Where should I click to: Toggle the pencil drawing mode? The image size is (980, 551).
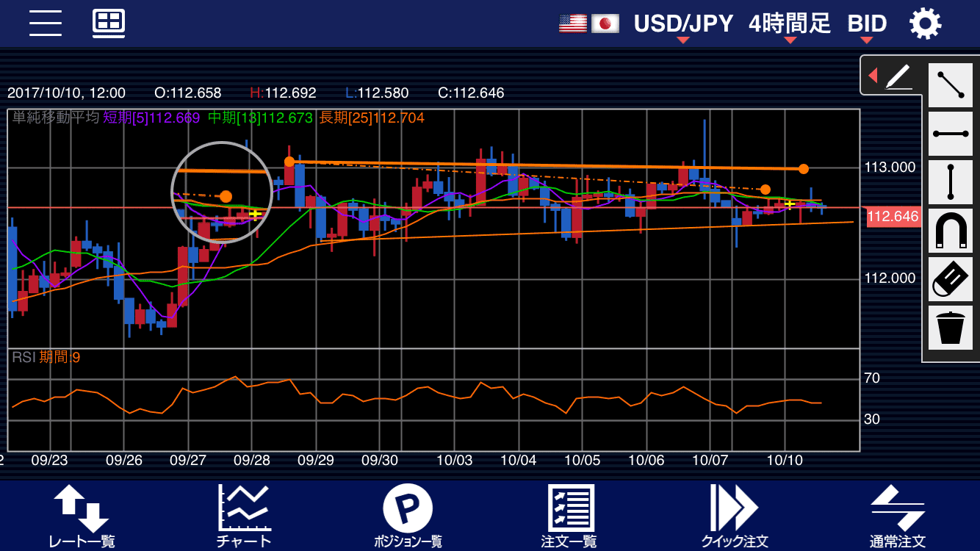click(898, 76)
